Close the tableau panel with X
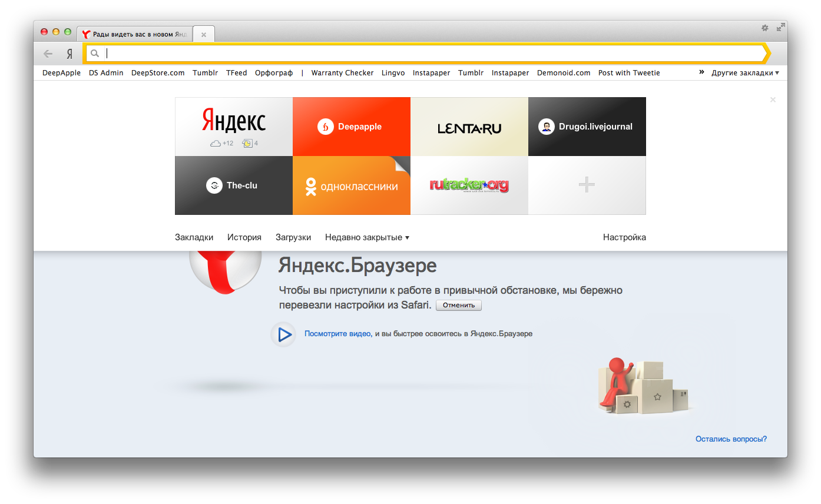Viewport: 821px width, 504px height. [773, 100]
